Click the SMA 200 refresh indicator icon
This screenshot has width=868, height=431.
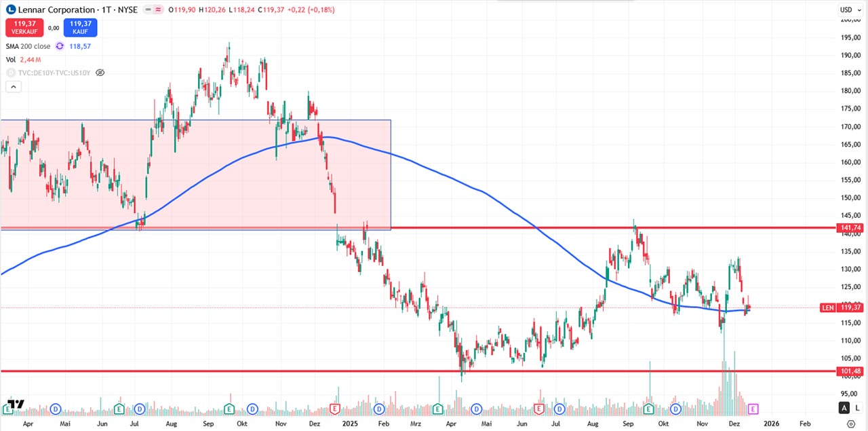tap(60, 46)
